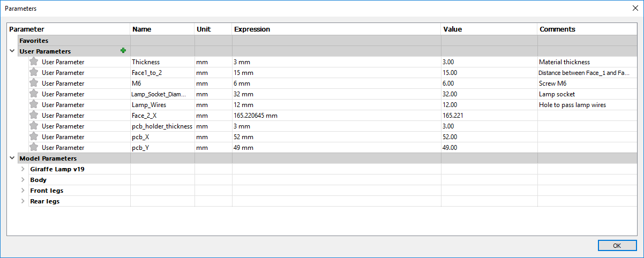
Task: Favorite the Face1_to_2 parameter star
Action: (34, 72)
